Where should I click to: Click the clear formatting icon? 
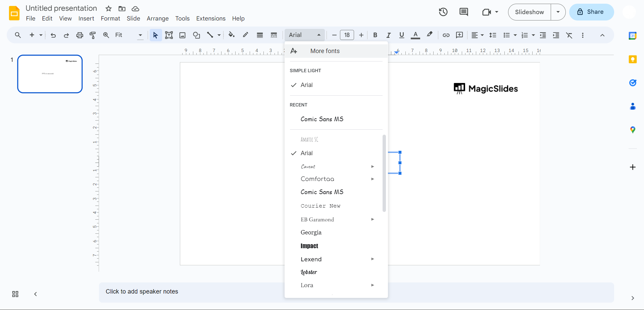pyautogui.click(x=569, y=35)
